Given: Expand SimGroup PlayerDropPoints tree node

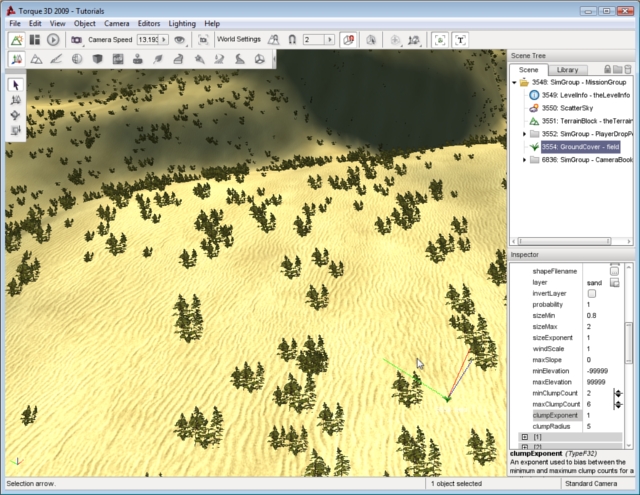Looking at the screenshot, I should [525, 134].
